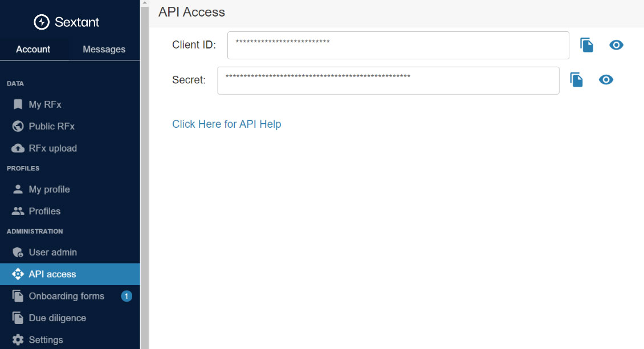Go to Profiles in the sidebar
The width and height of the screenshot is (644, 349).
(44, 211)
